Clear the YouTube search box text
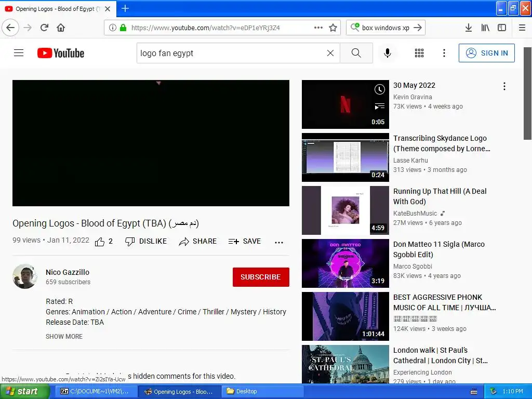 point(330,53)
